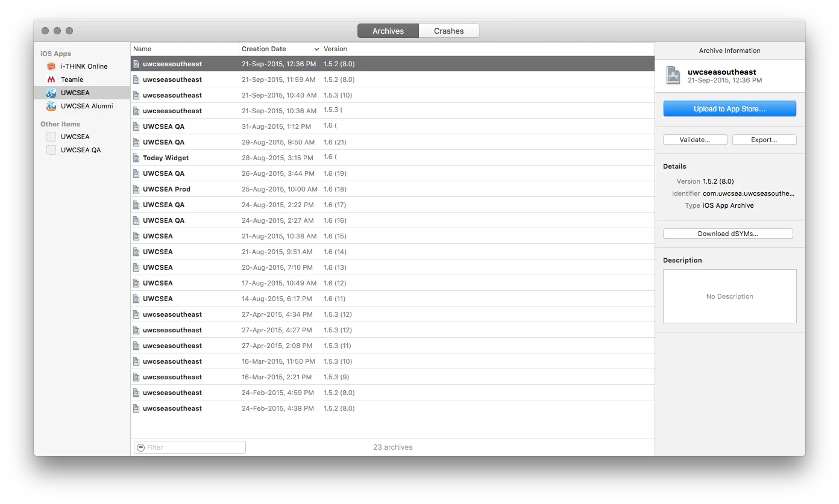
Task: Select i-THINK Online label in sidebar
Action: 84,66
